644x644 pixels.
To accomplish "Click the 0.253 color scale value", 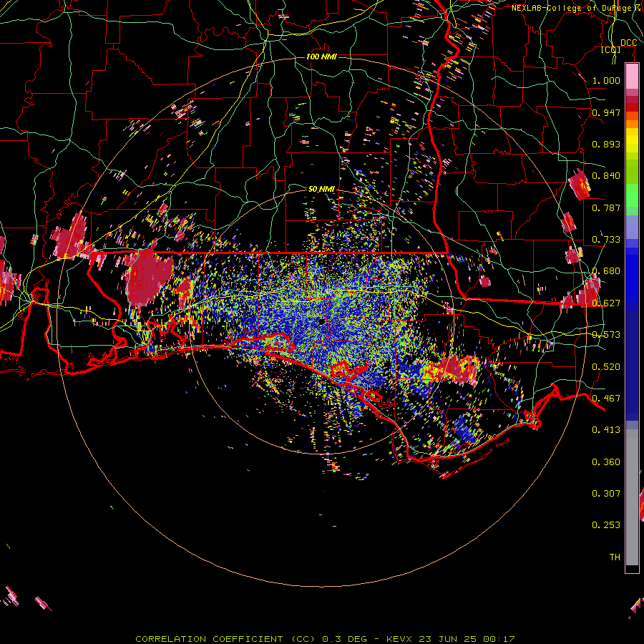I will [606, 525].
